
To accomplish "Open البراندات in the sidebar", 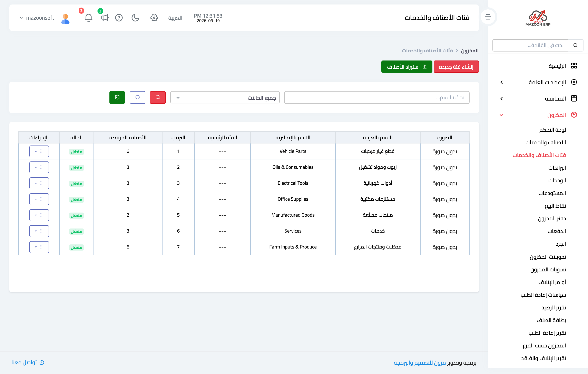I will (x=557, y=168).
